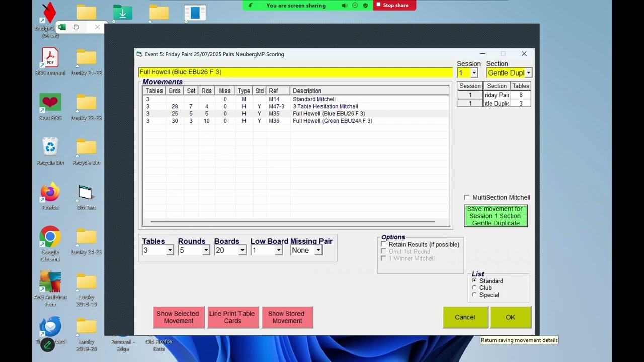The height and width of the screenshot is (362, 644).
Task: Expand the Tables dropdown
Action: (x=170, y=250)
